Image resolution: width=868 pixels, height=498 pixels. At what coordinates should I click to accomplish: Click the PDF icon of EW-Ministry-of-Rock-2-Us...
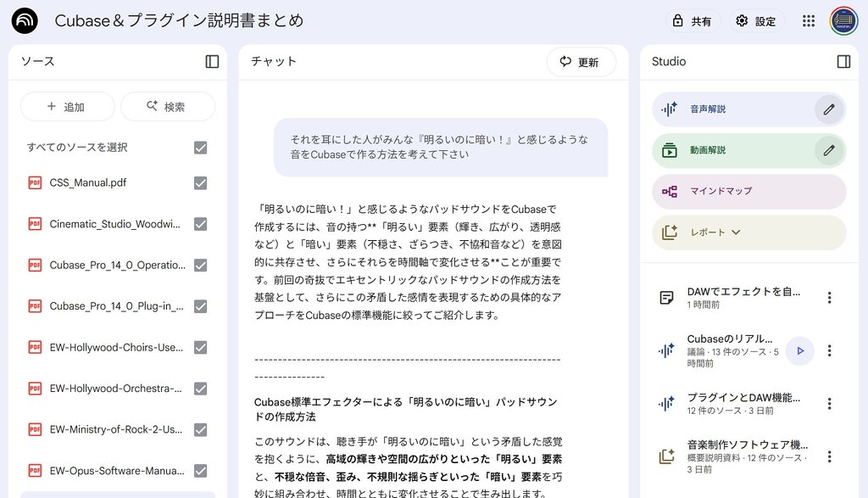[35, 429]
